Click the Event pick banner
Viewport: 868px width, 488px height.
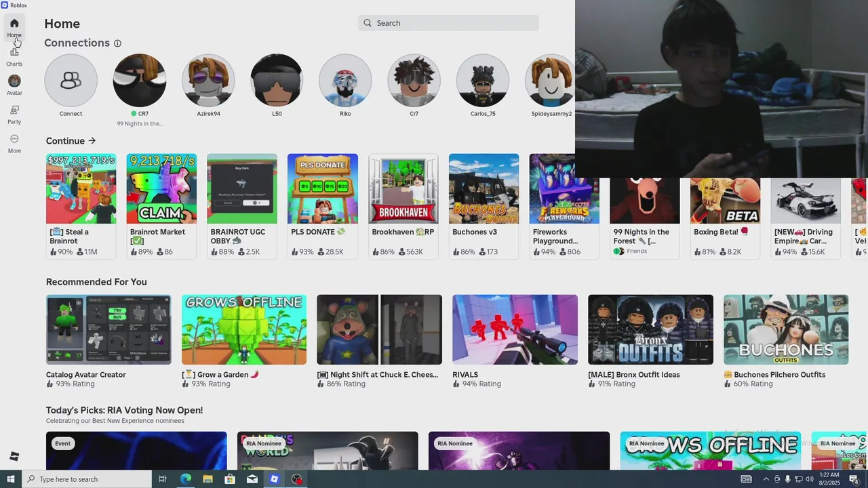[136, 451]
